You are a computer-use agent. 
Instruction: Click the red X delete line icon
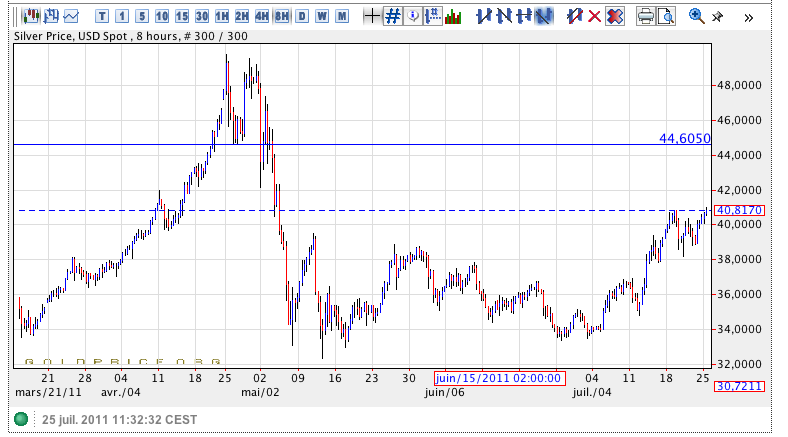(x=595, y=16)
